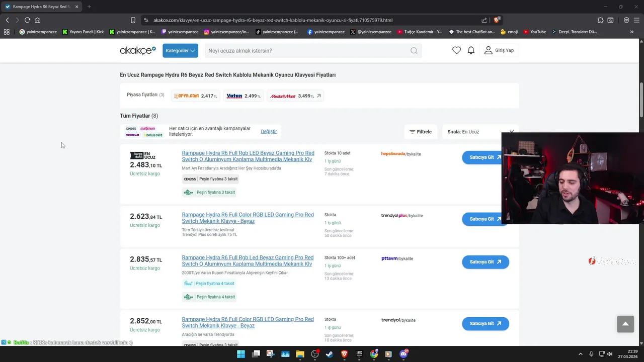
Task: Click the search magnifier icon
Action: 414,50
